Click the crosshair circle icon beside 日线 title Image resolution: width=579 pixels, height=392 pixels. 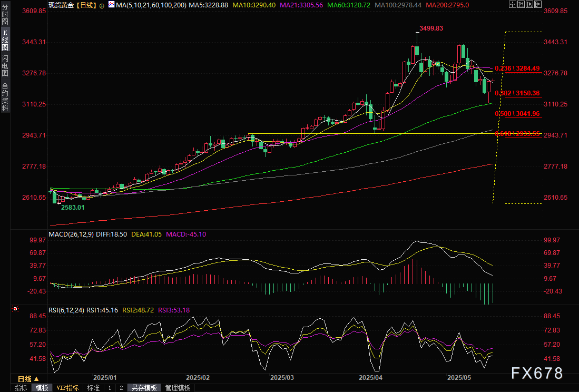(x=102, y=5)
